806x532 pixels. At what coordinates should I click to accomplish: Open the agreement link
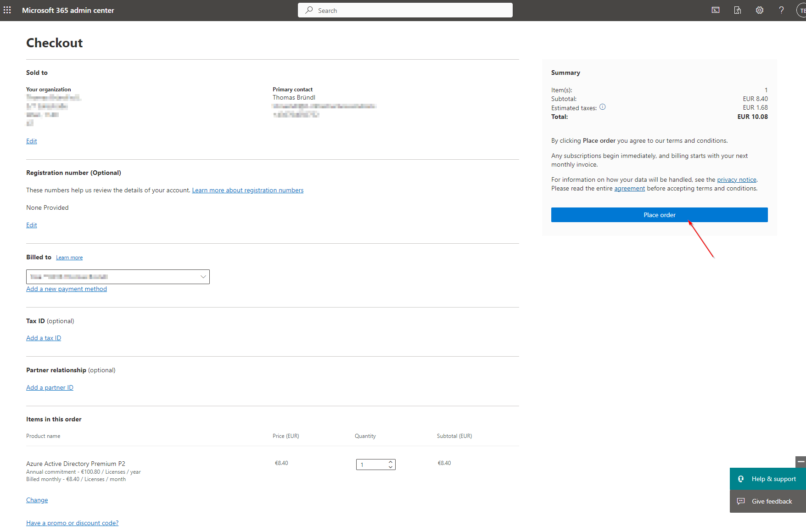pyautogui.click(x=630, y=188)
